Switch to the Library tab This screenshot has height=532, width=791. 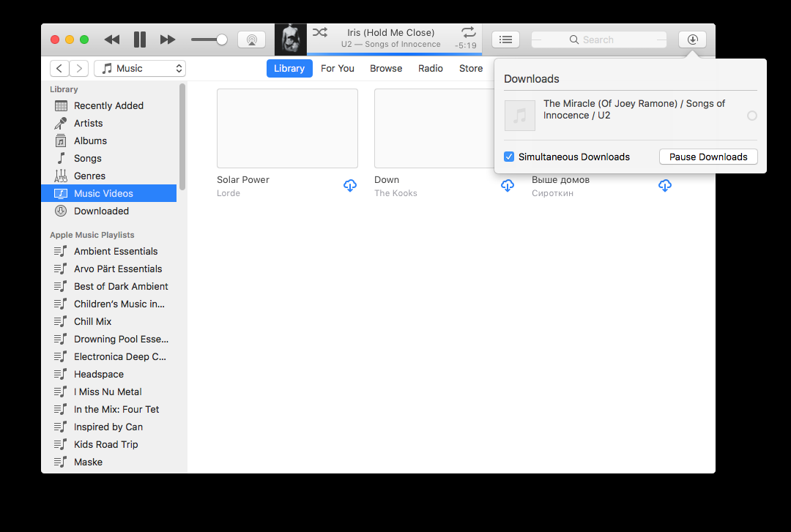(x=289, y=69)
